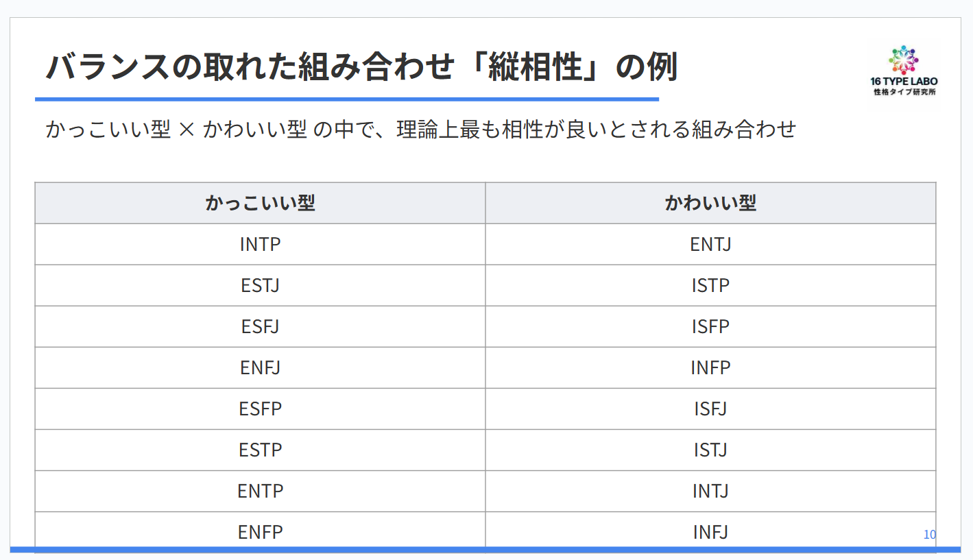The image size is (973, 560).
Task: Click the slide title about 縦相性
Action: [361, 68]
